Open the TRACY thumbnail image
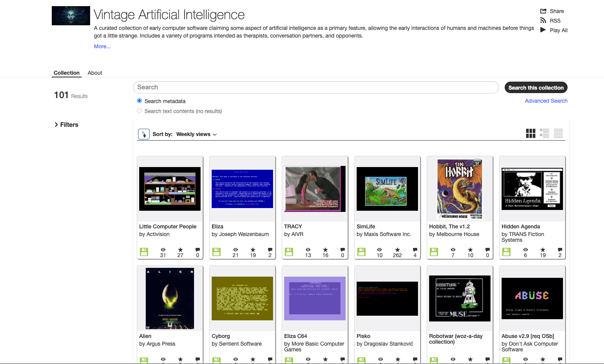The width and height of the screenshot is (604, 364). 315,189
